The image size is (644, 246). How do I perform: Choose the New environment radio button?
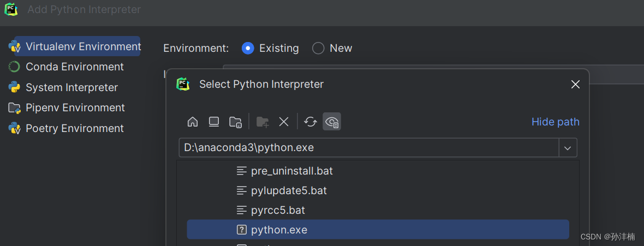pyautogui.click(x=318, y=48)
